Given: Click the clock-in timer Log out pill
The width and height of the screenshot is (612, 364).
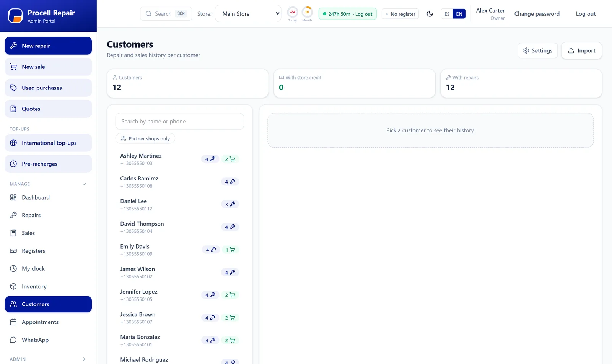Looking at the screenshot, I should point(348,14).
